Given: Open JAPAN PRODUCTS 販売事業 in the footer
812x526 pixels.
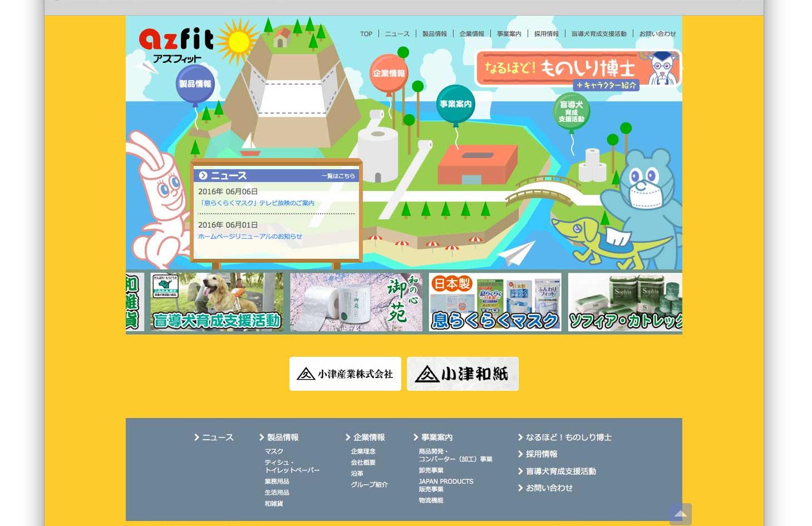Looking at the screenshot, I should pyautogui.click(x=446, y=485).
